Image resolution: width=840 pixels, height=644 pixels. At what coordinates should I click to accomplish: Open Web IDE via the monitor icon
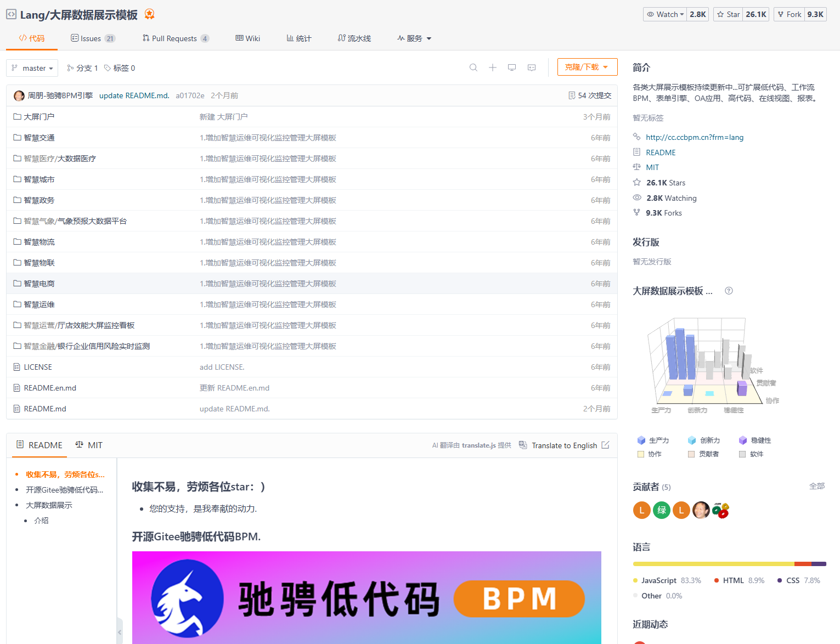point(512,67)
